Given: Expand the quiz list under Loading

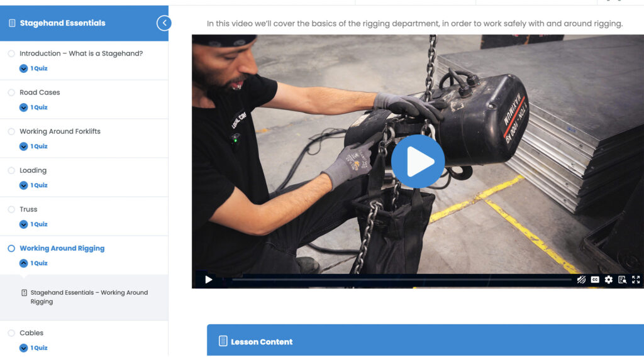Looking at the screenshot, I should coord(24,185).
